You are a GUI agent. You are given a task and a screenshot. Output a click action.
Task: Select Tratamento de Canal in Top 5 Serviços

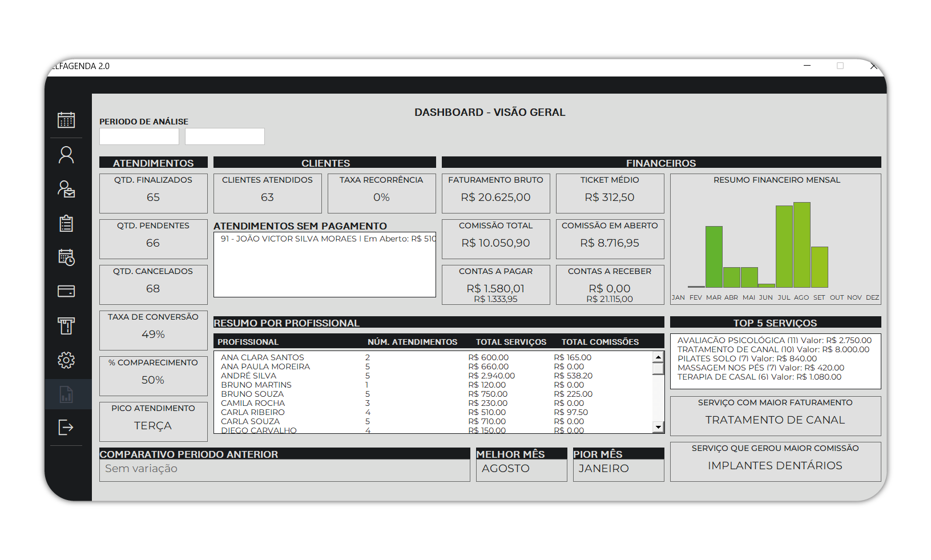773,350
